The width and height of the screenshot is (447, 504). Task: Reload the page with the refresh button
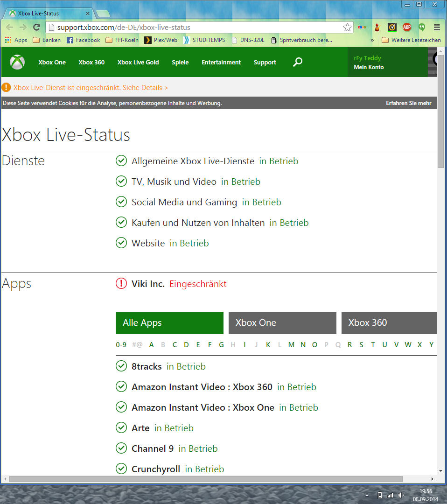click(x=36, y=28)
